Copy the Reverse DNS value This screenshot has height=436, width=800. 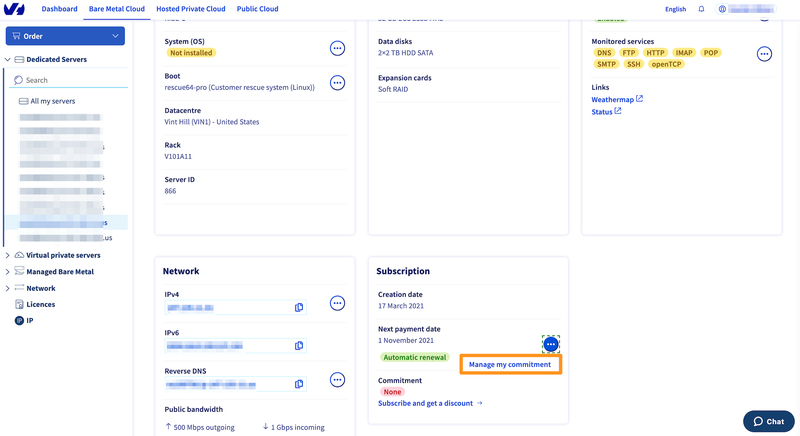pos(299,384)
